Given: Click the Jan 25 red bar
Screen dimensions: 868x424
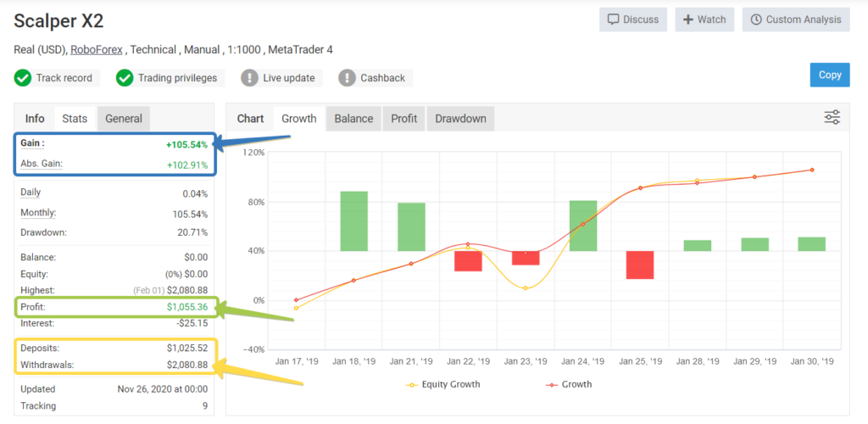Looking at the screenshot, I should 641,265.
